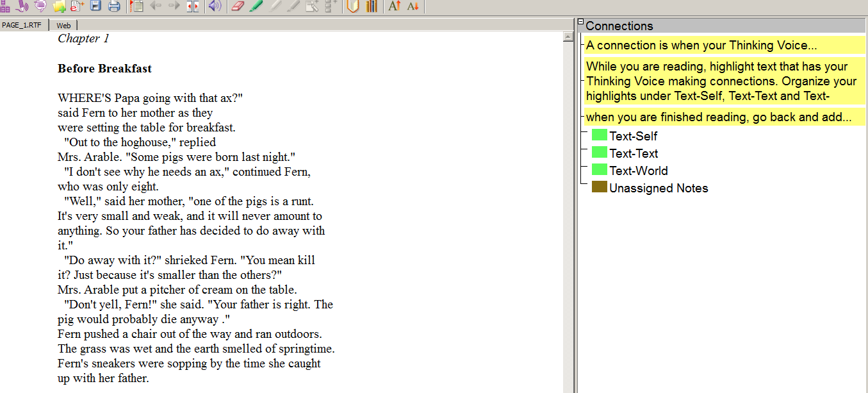Click the line "WHERE'S Papa going with that ax?"
868x393 pixels.
(x=151, y=98)
